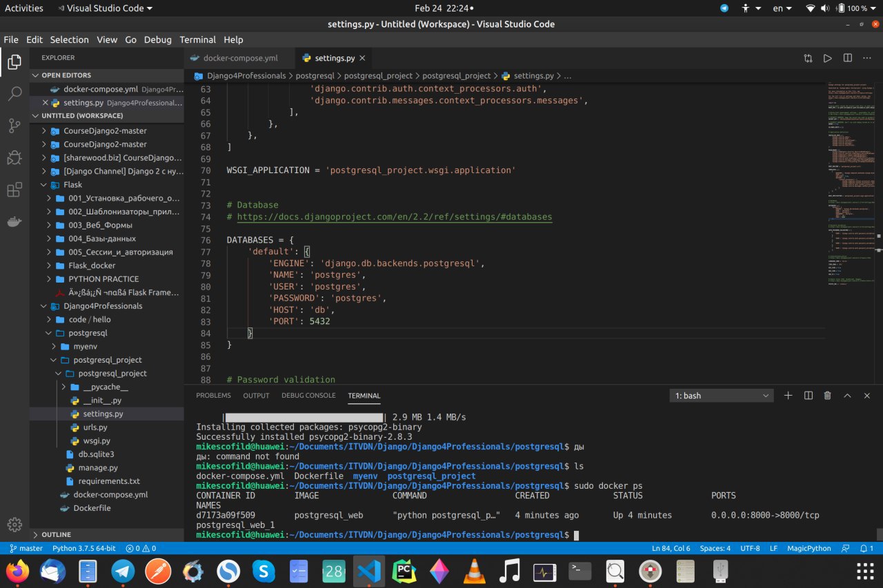Click LF end-of-line status item
The image size is (883, 588).
(773, 549)
